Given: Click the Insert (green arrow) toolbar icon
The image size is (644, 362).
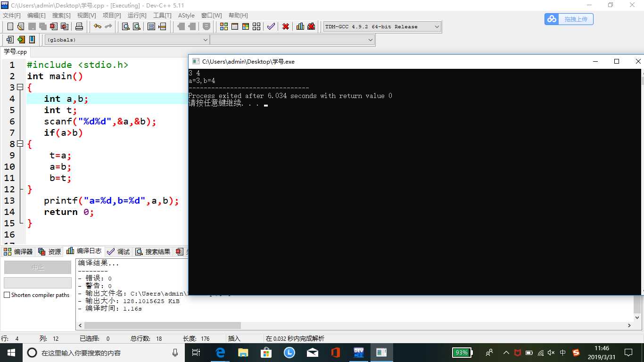Looking at the screenshot, I should [21, 40].
